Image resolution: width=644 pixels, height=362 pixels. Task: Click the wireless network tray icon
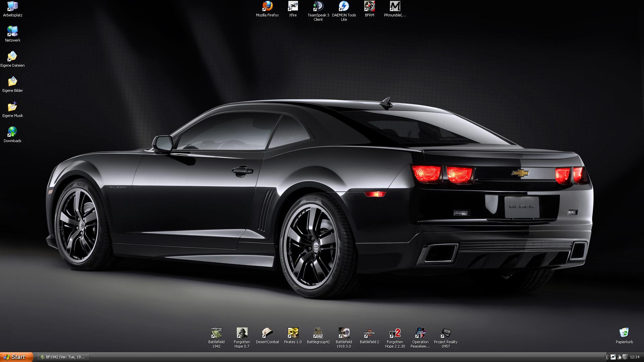pyautogui.click(x=625, y=357)
